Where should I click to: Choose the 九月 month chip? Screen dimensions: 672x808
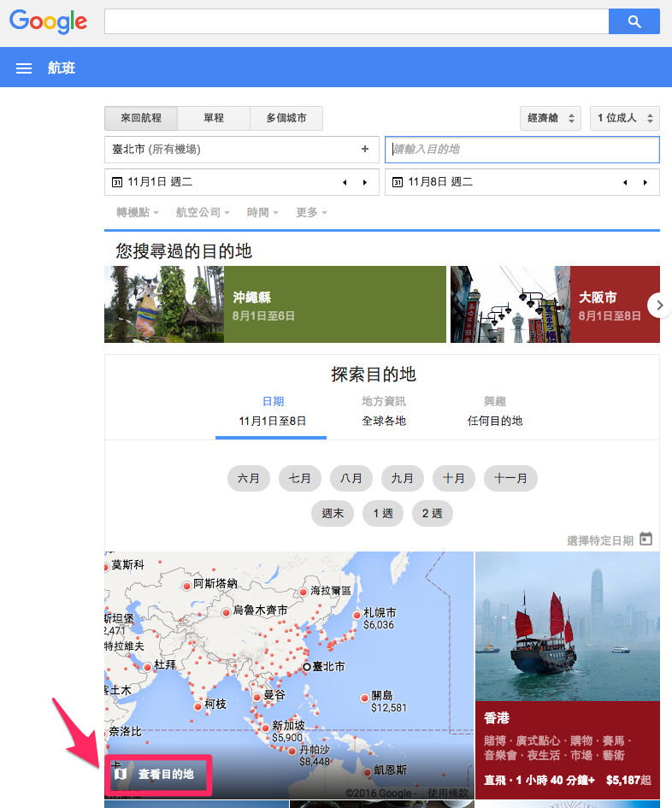[x=403, y=479]
